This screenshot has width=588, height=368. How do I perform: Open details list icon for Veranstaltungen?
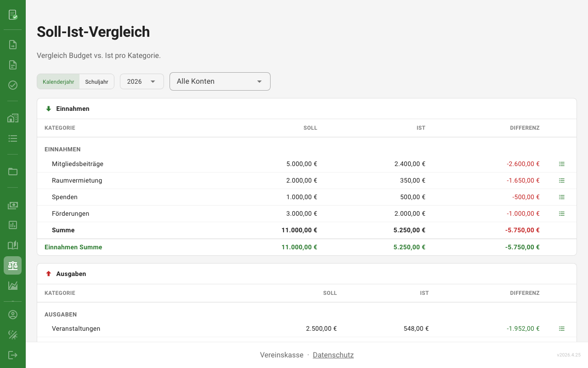click(561, 328)
